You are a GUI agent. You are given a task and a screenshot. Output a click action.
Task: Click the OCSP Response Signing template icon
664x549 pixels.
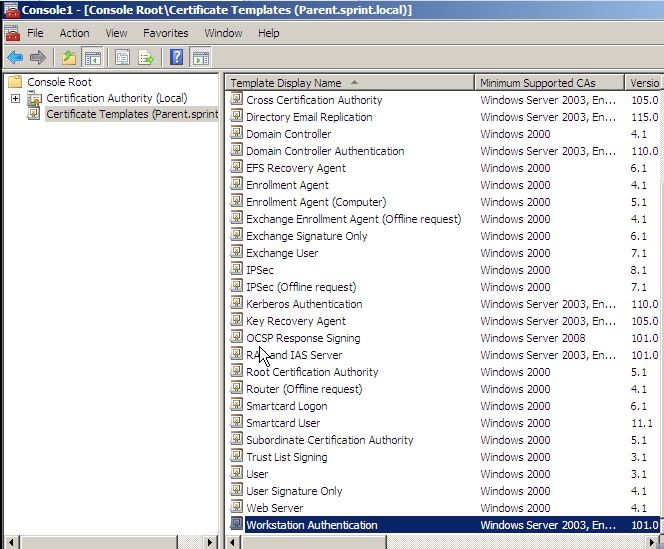(x=236, y=337)
